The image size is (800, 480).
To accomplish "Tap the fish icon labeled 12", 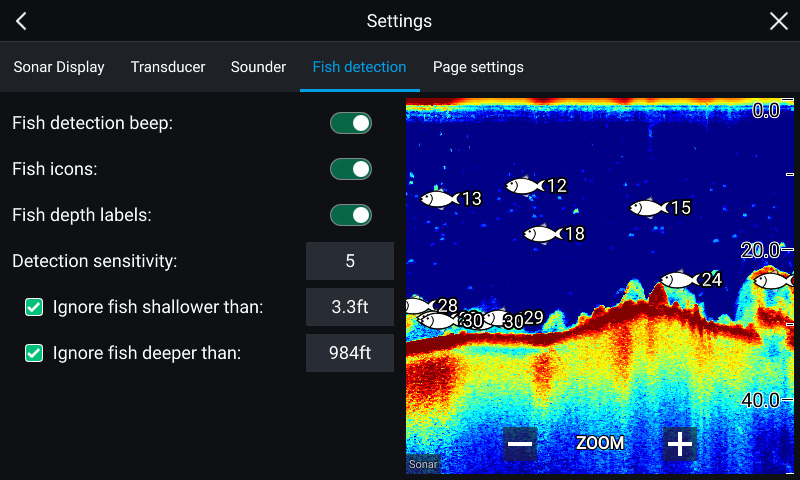I will tap(524, 185).
